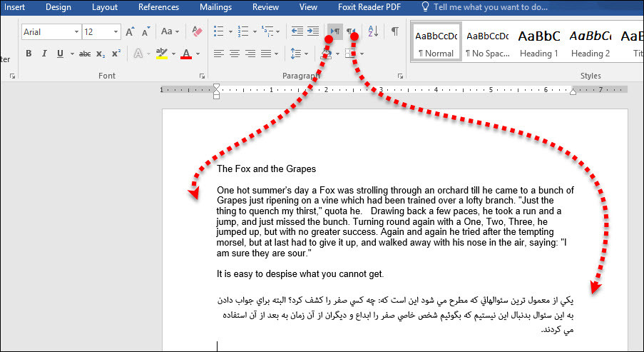
Task: Toggle superscript formatting
Action: click(x=117, y=54)
